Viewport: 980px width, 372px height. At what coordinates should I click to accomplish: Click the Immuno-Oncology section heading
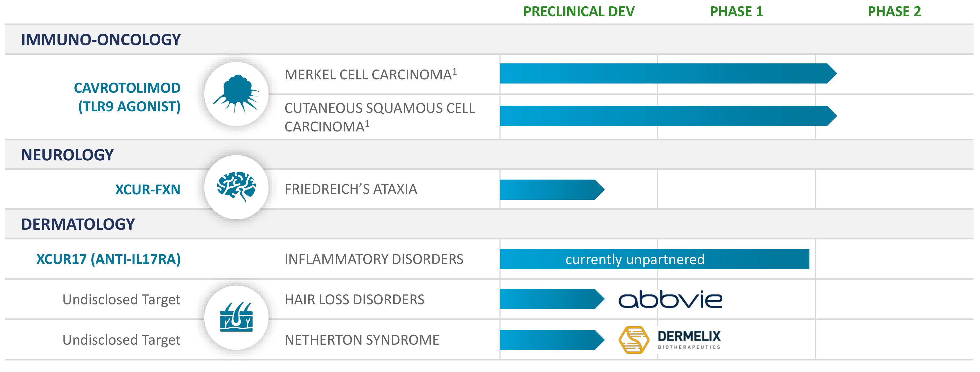coord(101,40)
